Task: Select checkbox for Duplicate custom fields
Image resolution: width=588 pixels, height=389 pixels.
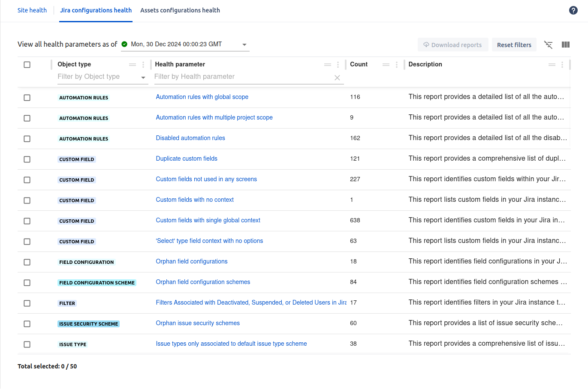Action: (x=27, y=159)
